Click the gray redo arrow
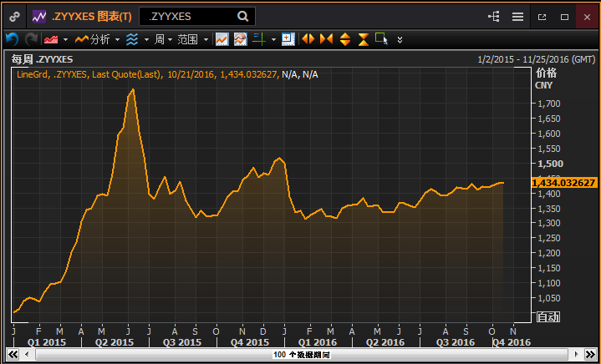 [x=32, y=39]
